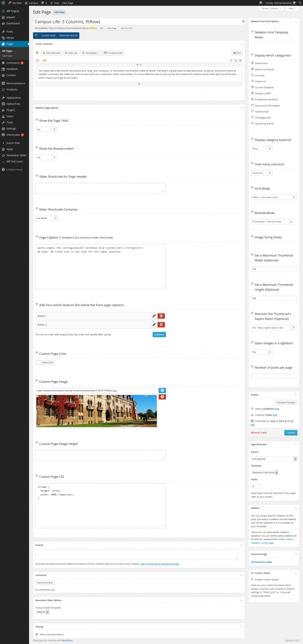The width and height of the screenshot is (303, 644).
Task: Open the Revolution Slider sidebar item
Action: pyautogui.click(x=16, y=155)
